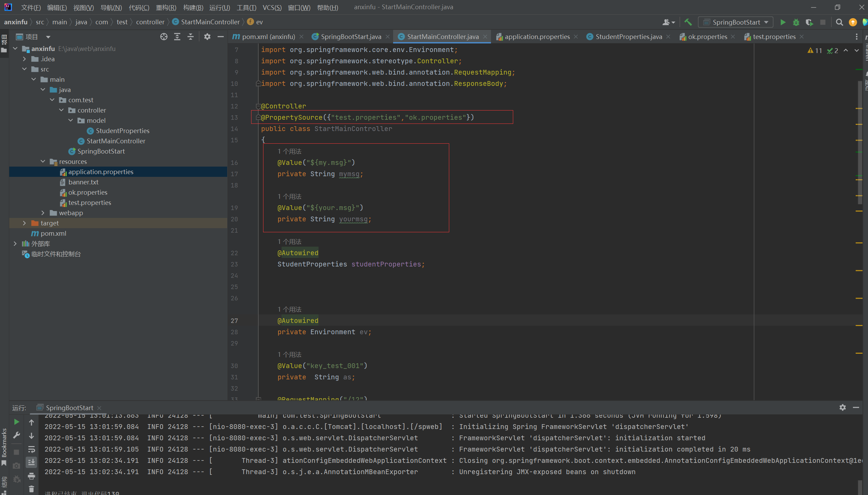Screen dimensions: 868x495
Task: Open Search Everywhere with the magnifier icon
Action: click(x=839, y=22)
